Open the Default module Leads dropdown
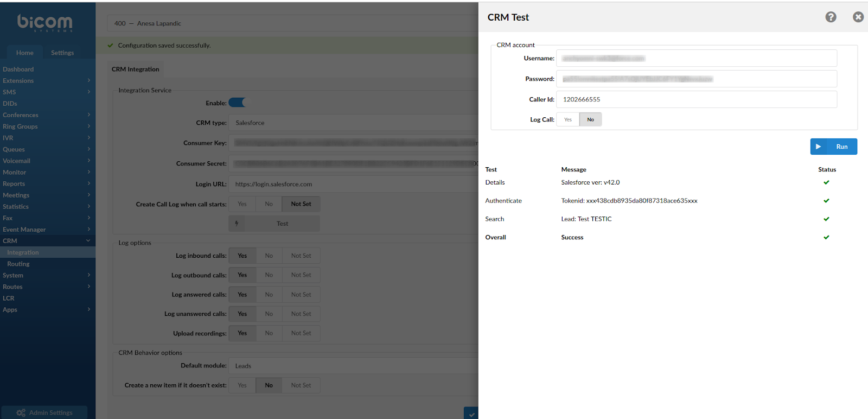This screenshot has height=419, width=868. [x=353, y=366]
